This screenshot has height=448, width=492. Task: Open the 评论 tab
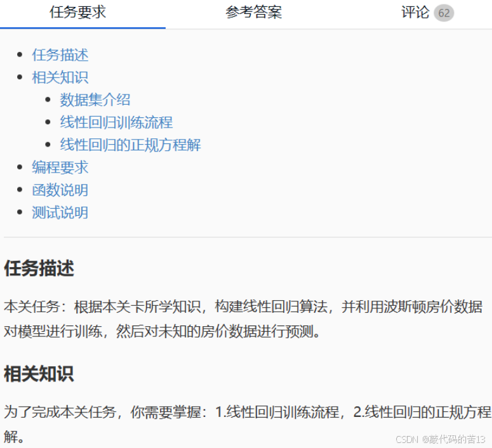(x=415, y=13)
